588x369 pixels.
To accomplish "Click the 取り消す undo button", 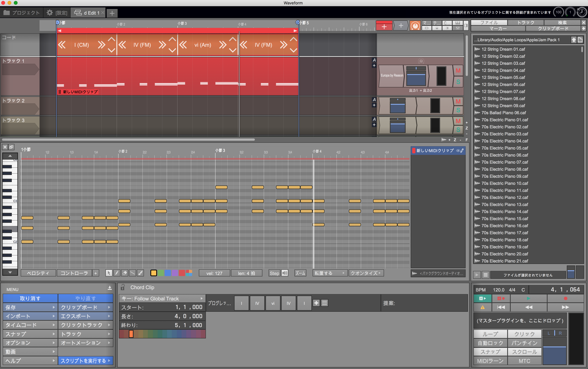I will point(30,298).
